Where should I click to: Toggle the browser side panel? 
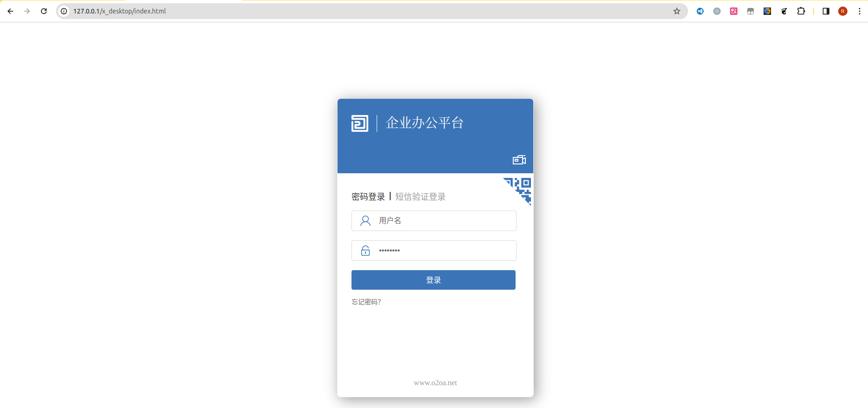[826, 11]
